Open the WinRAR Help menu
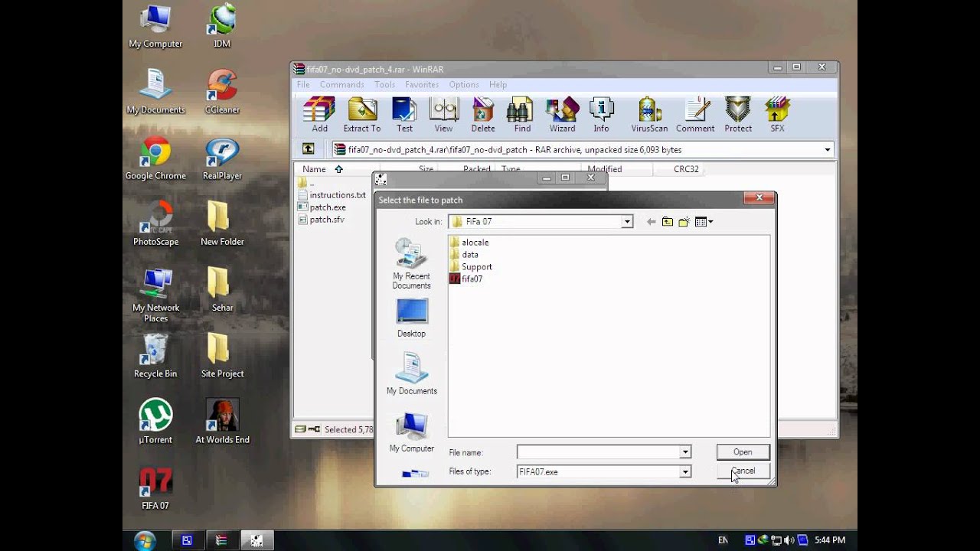This screenshot has height=551, width=980. (498, 85)
